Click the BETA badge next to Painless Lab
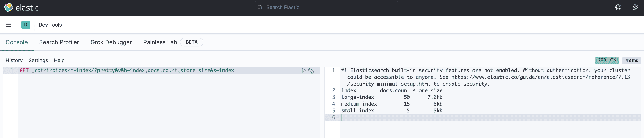The height and width of the screenshot is (138, 644). click(191, 42)
